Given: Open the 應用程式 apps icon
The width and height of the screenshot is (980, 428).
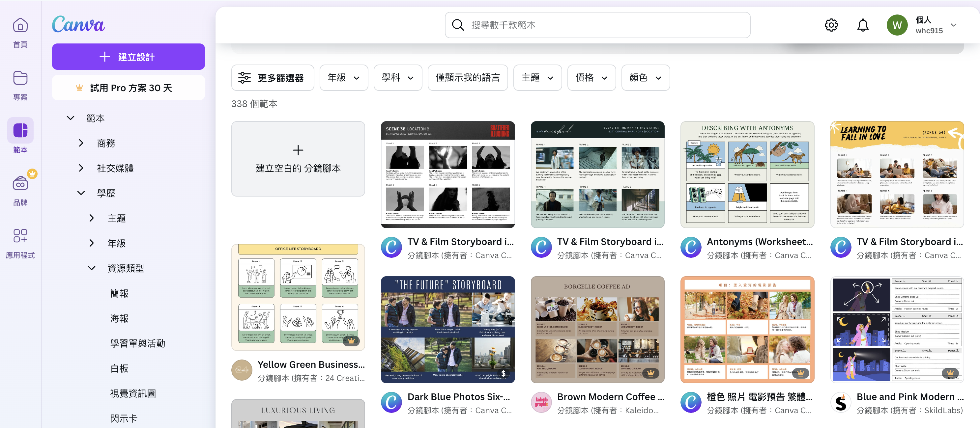Looking at the screenshot, I should click(20, 236).
